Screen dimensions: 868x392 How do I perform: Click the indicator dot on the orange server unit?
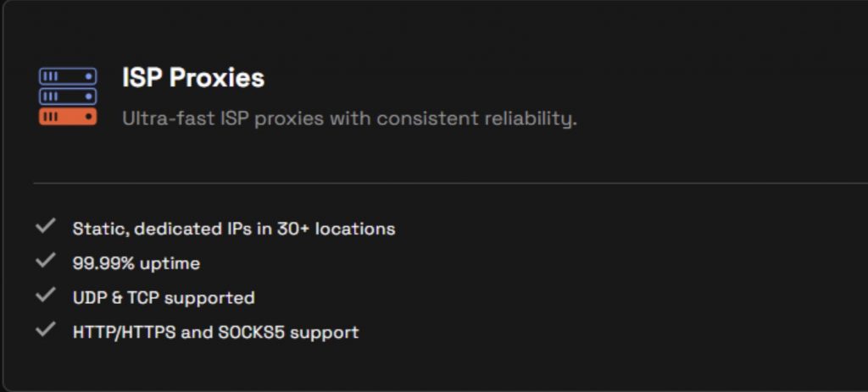pyautogui.click(x=88, y=117)
